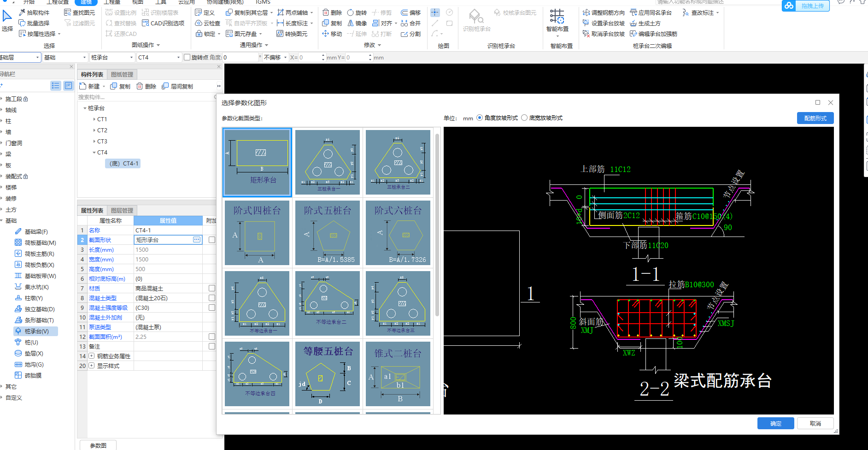Confirm with the 确定 button
The width and height of the screenshot is (868, 450).
pyautogui.click(x=775, y=423)
